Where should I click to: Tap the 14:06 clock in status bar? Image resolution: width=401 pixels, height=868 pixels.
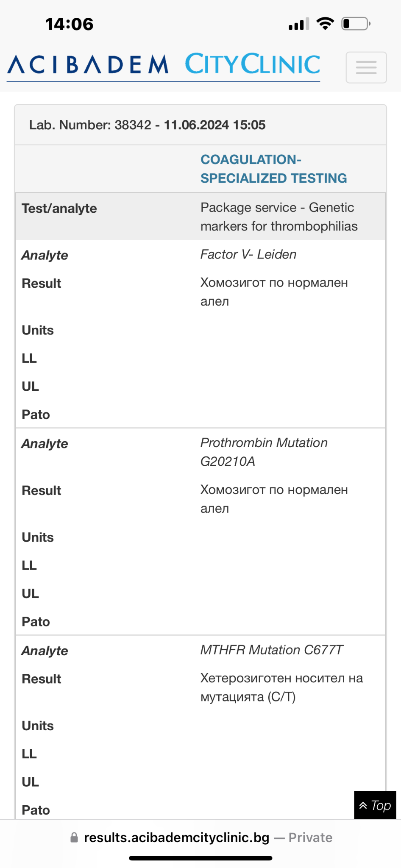point(70,24)
